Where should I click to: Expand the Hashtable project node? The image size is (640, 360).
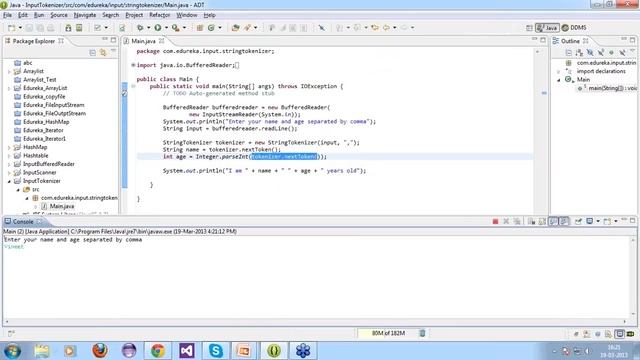[x=9, y=156]
